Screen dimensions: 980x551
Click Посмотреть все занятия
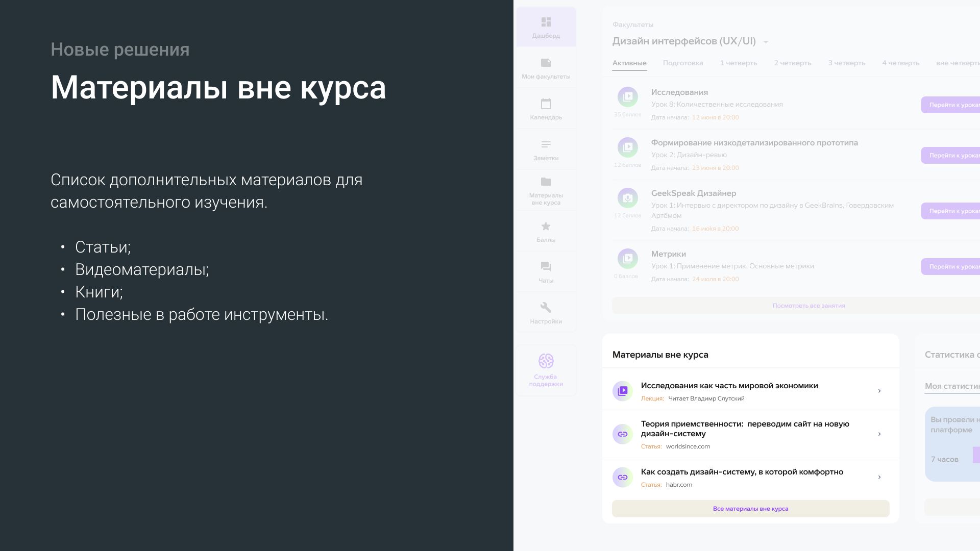pos(808,305)
